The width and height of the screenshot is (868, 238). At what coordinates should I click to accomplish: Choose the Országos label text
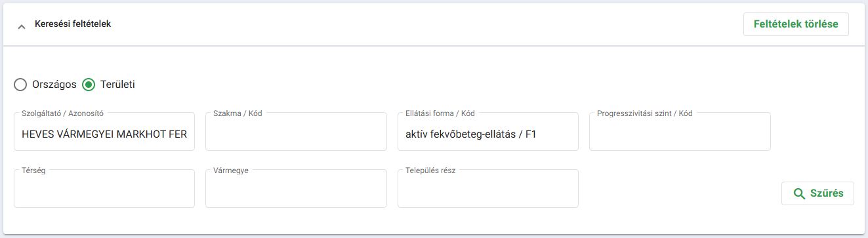54,85
